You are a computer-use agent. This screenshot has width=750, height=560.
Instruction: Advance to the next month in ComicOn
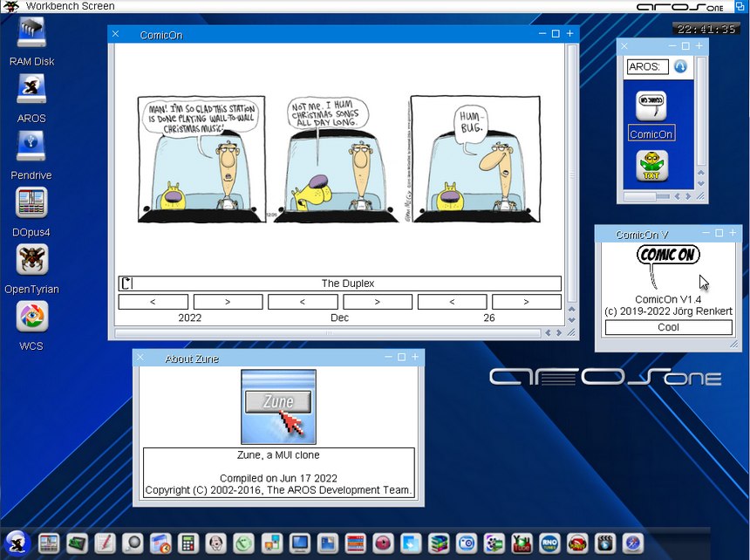click(x=377, y=302)
